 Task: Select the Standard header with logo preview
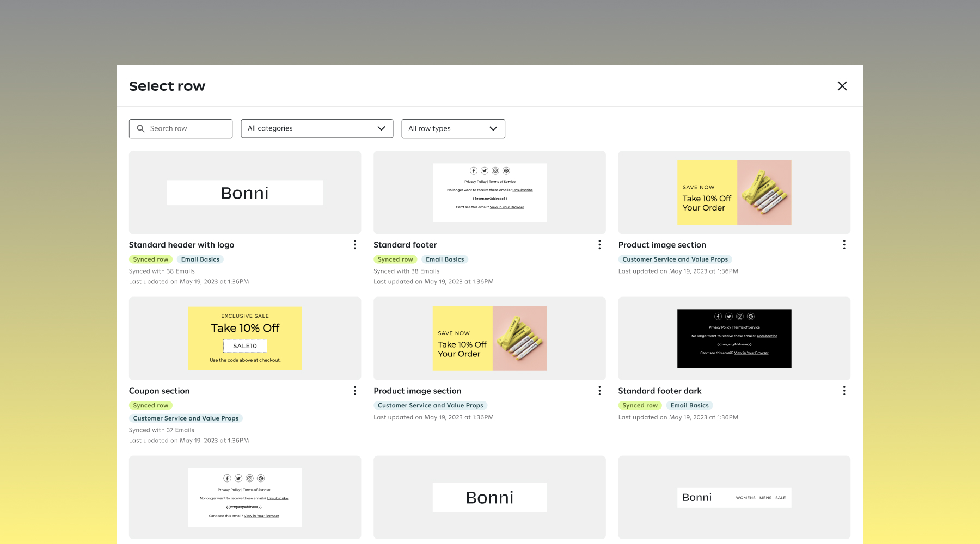coord(244,192)
